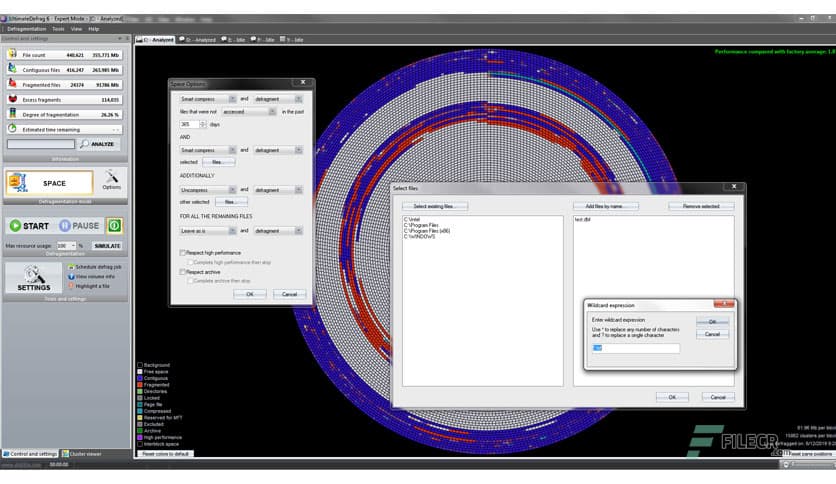The image size is (836, 484).
Task: Click into the wildcard expression text field
Action: click(636, 348)
